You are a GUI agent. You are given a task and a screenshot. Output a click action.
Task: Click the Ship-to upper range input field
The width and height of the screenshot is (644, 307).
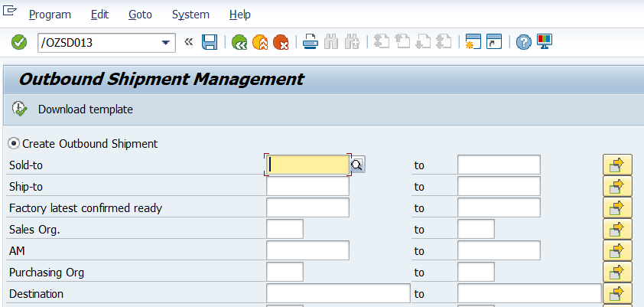tap(499, 186)
